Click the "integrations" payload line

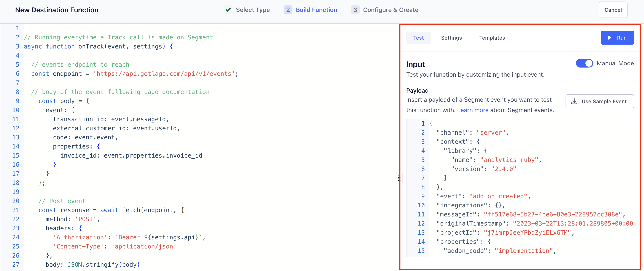(x=470, y=205)
